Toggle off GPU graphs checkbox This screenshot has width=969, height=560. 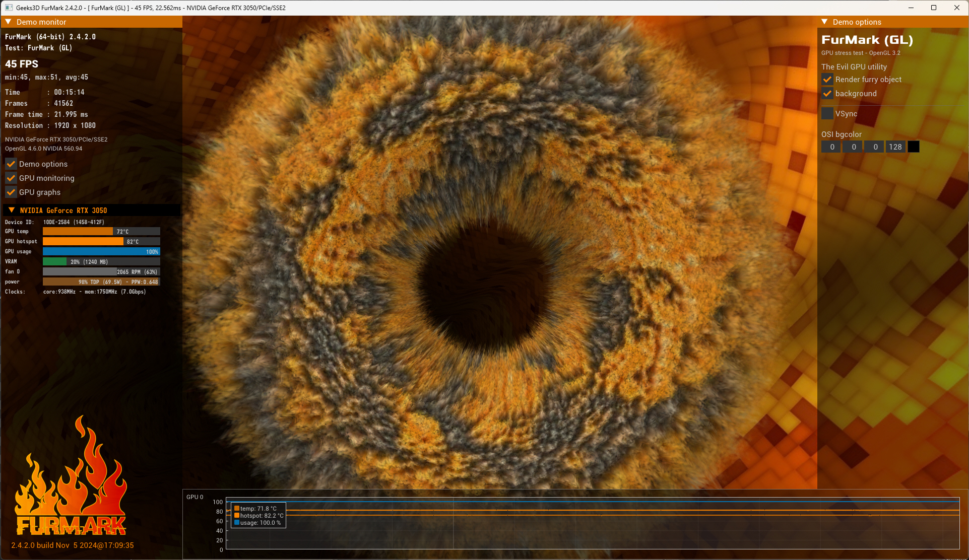point(11,192)
